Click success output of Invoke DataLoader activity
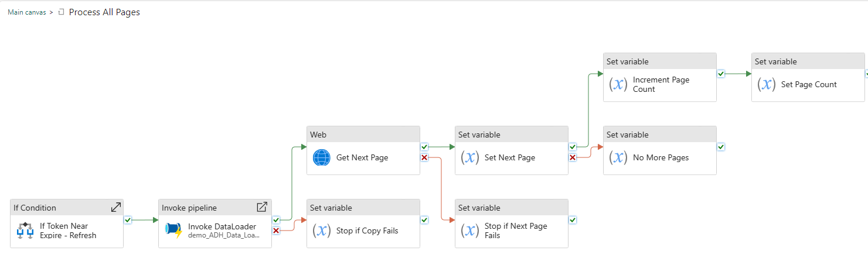This screenshot has width=868, height=258. (x=276, y=220)
